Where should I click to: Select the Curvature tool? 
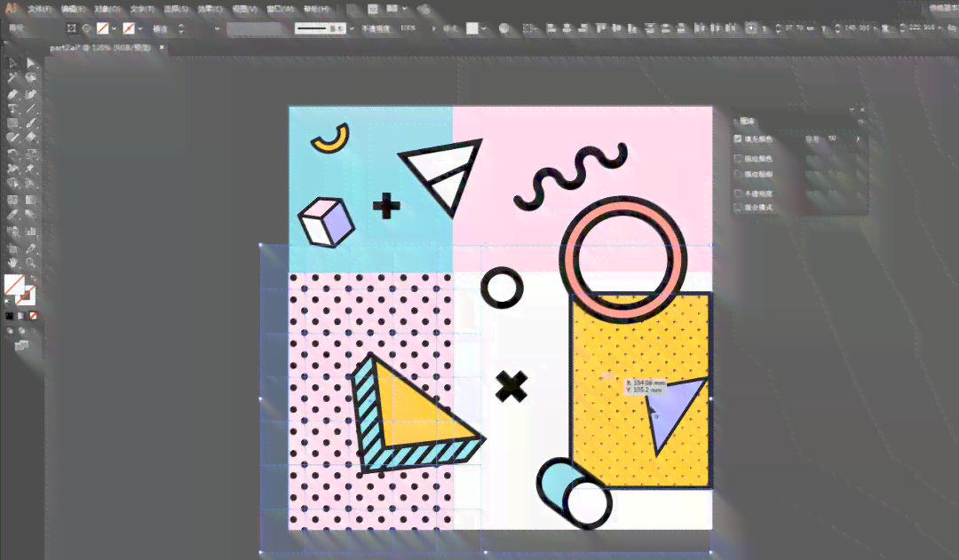pyautogui.click(x=31, y=94)
